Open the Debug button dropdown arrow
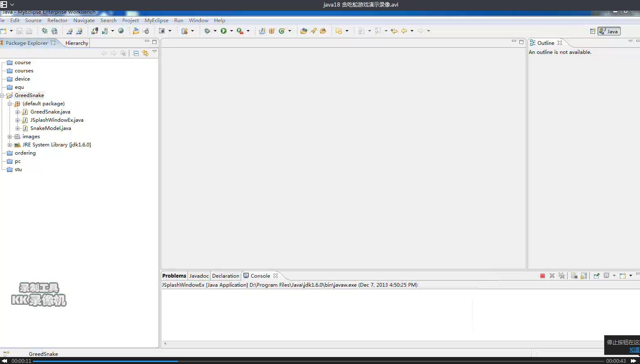The width and height of the screenshot is (640, 364). pyautogui.click(x=215, y=31)
